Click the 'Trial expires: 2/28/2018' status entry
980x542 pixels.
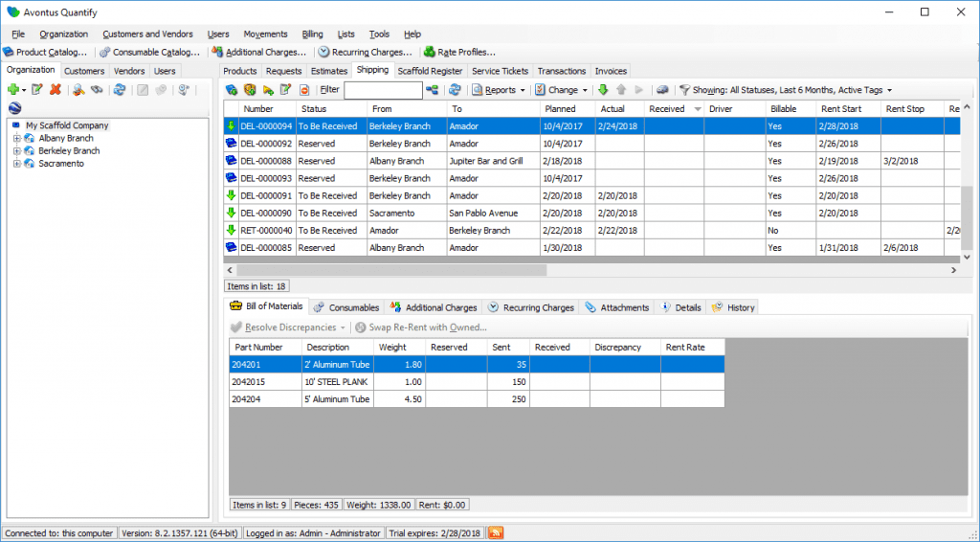coord(434,533)
